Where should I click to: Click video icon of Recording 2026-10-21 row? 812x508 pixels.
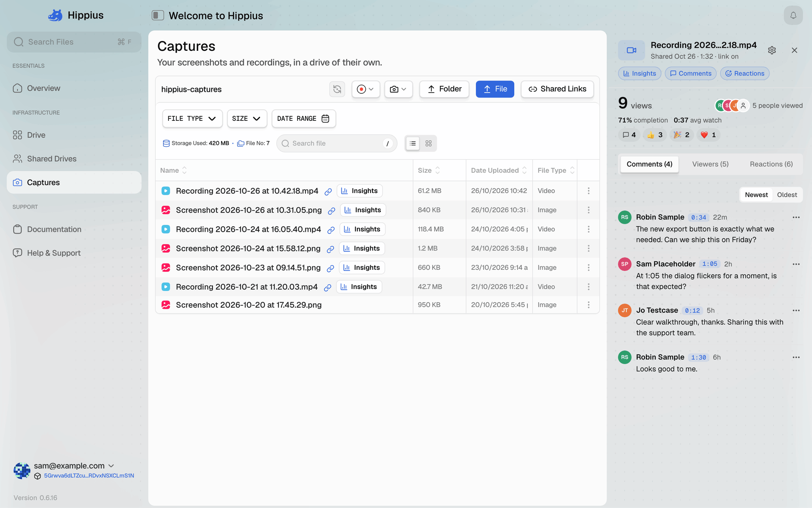[x=166, y=287]
